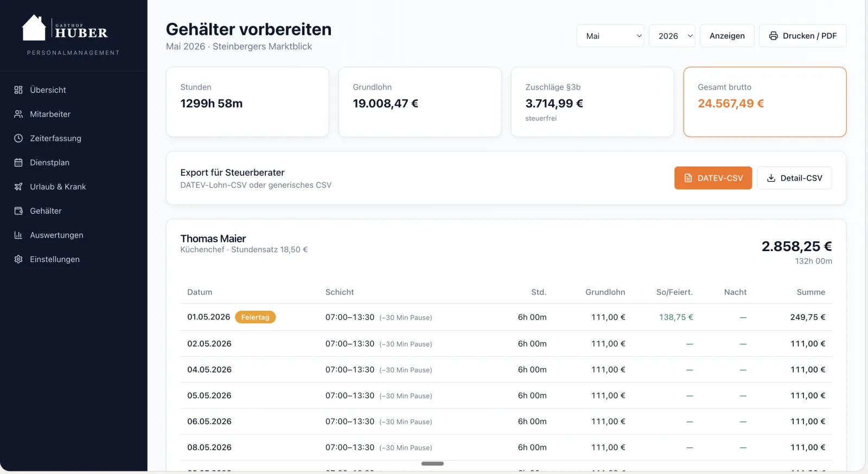
Task: Click the Übersicht dashboard icon
Action: tap(18, 90)
